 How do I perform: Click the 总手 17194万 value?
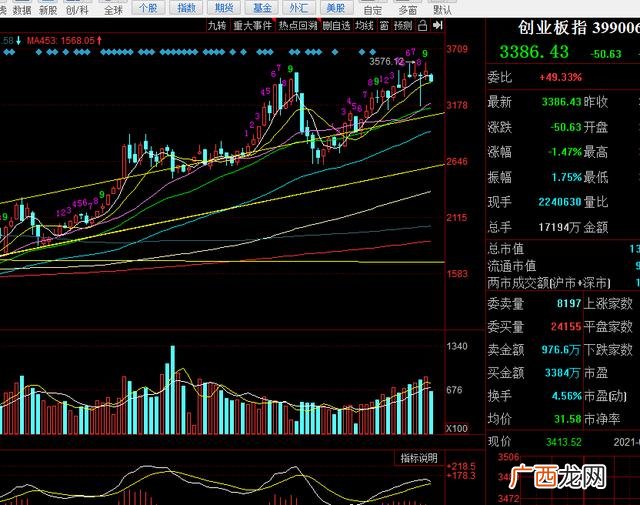pyautogui.click(x=560, y=227)
